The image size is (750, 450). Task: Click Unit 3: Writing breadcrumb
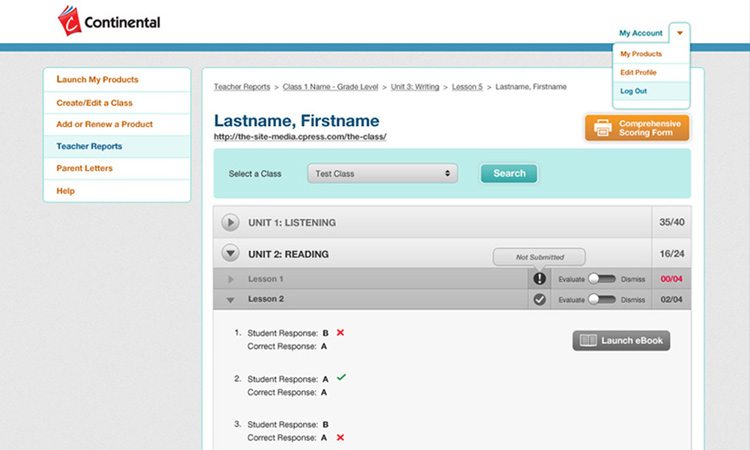point(415,87)
